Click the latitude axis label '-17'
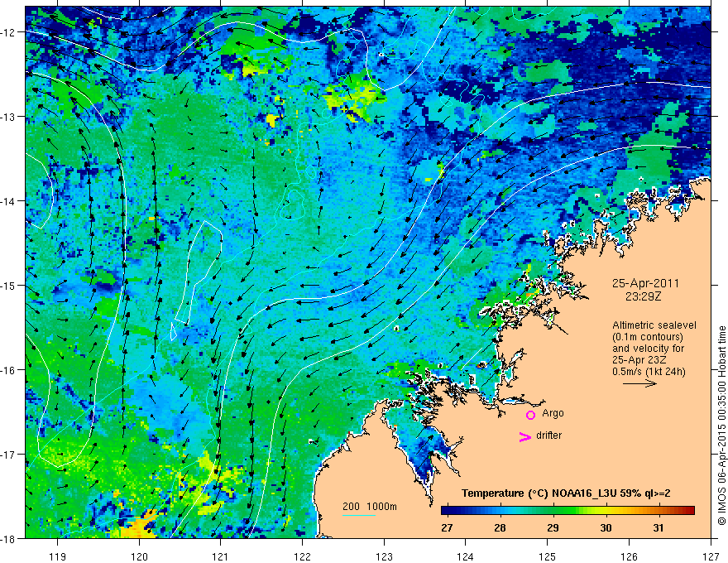Viewport: 728px width, 563px height. [7, 454]
